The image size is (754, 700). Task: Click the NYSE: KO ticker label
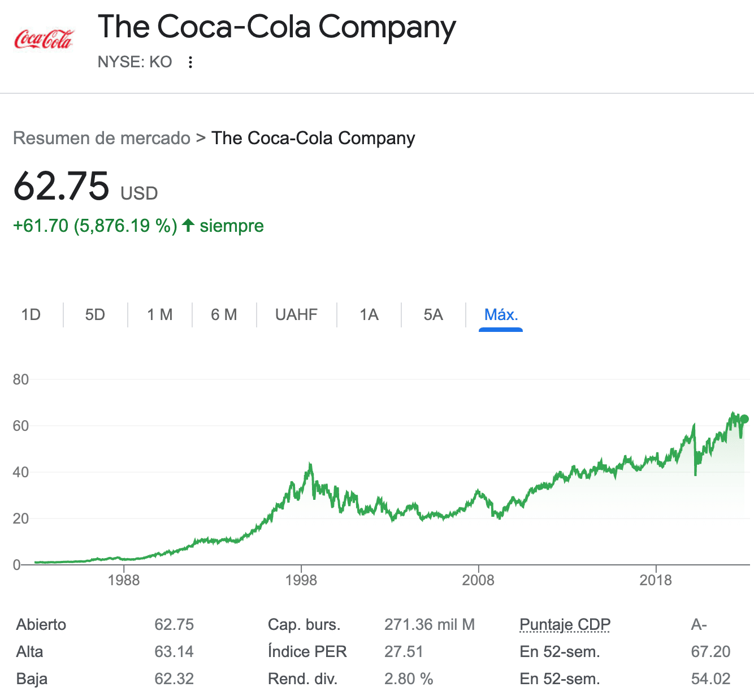pos(135,62)
